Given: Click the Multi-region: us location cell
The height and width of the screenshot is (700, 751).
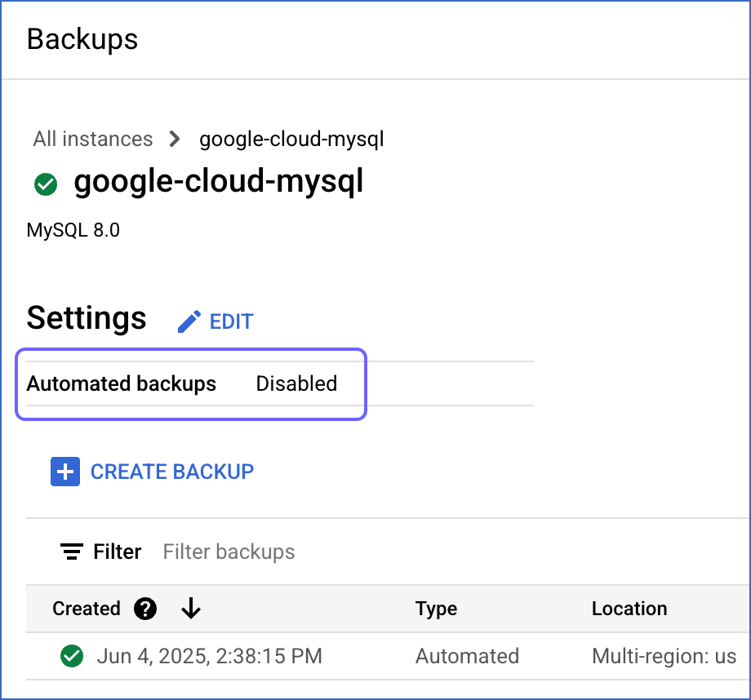Looking at the screenshot, I should (x=664, y=656).
